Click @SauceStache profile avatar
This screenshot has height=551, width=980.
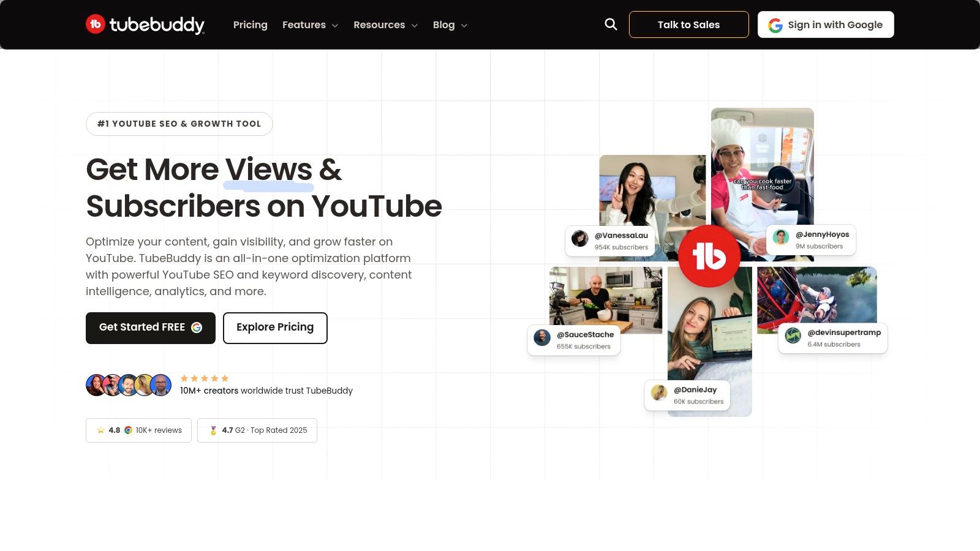tap(542, 337)
